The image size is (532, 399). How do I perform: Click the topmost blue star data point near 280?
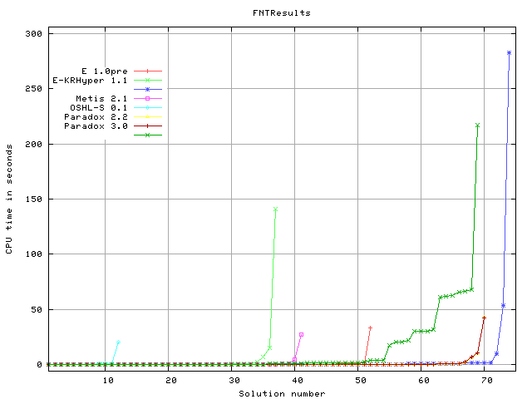point(509,53)
